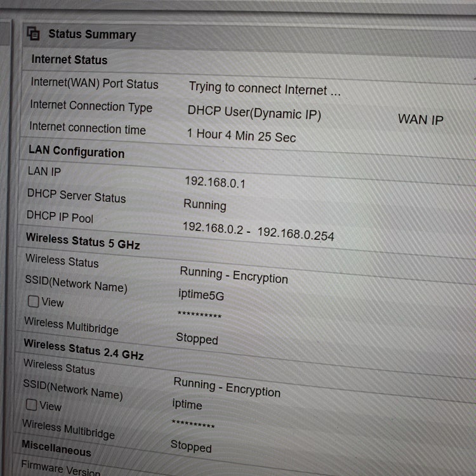Viewport: 476px width, 476px height.
Task: Click the DHCP IP Pool address range
Action: click(x=258, y=232)
